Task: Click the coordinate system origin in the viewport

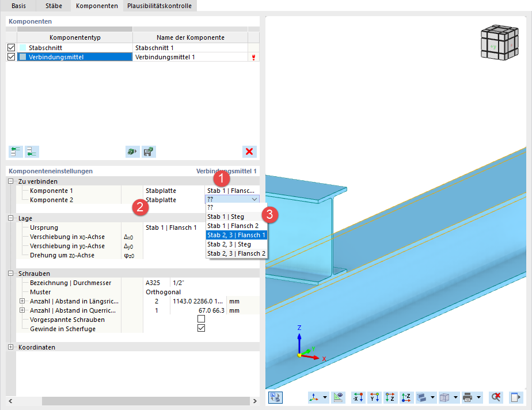Action: point(299,355)
